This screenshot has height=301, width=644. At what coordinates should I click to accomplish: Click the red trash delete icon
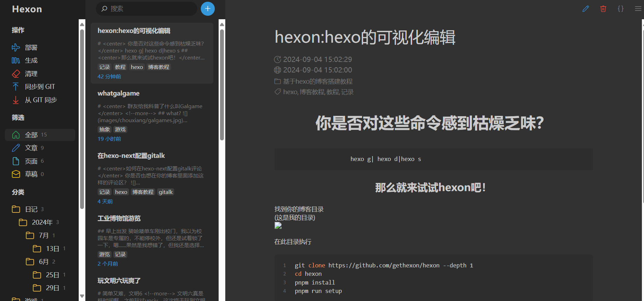(603, 9)
